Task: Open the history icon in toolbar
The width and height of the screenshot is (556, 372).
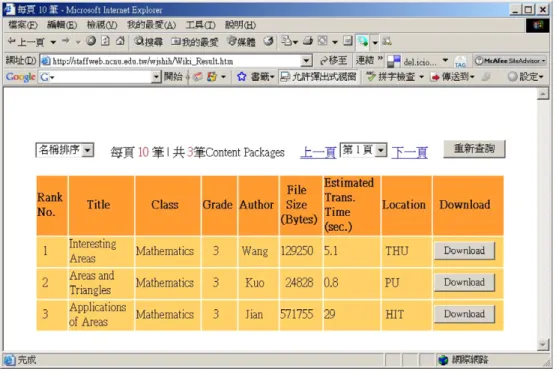Action: tap(268, 41)
